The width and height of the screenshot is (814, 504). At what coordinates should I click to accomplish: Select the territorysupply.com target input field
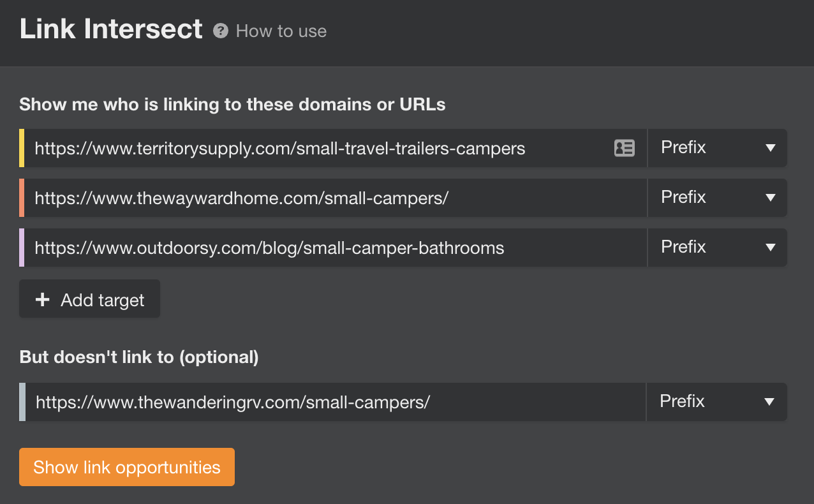pyautogui.click(x=319, y=148)
